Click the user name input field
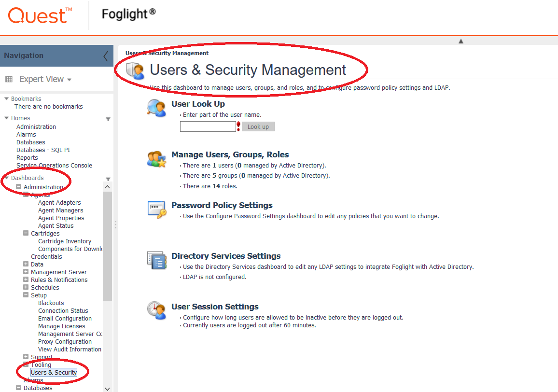 click(x=208, y=126)
